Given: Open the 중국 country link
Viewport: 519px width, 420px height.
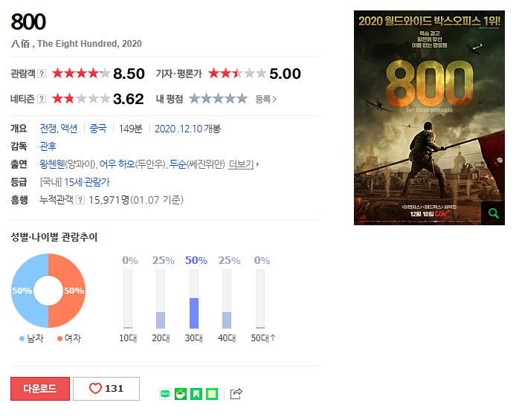Looking at the screenshot, I should click(98, 129).
